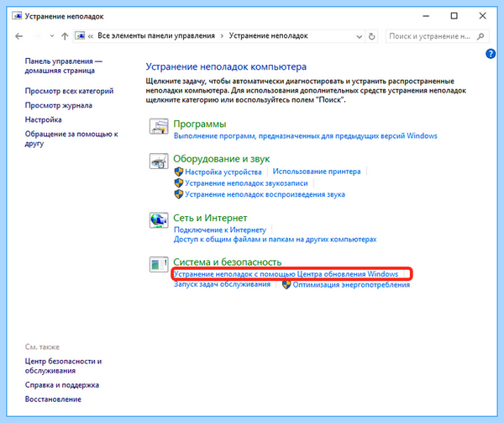Minimize the 'Устранение неполадок' window
504x423 pixels.
coord(426,16)
